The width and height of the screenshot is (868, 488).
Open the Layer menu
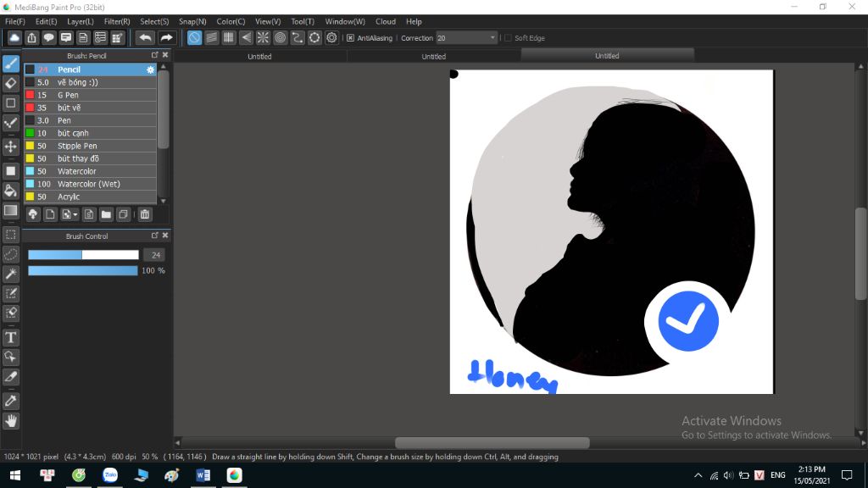click(x=81, y=21)
